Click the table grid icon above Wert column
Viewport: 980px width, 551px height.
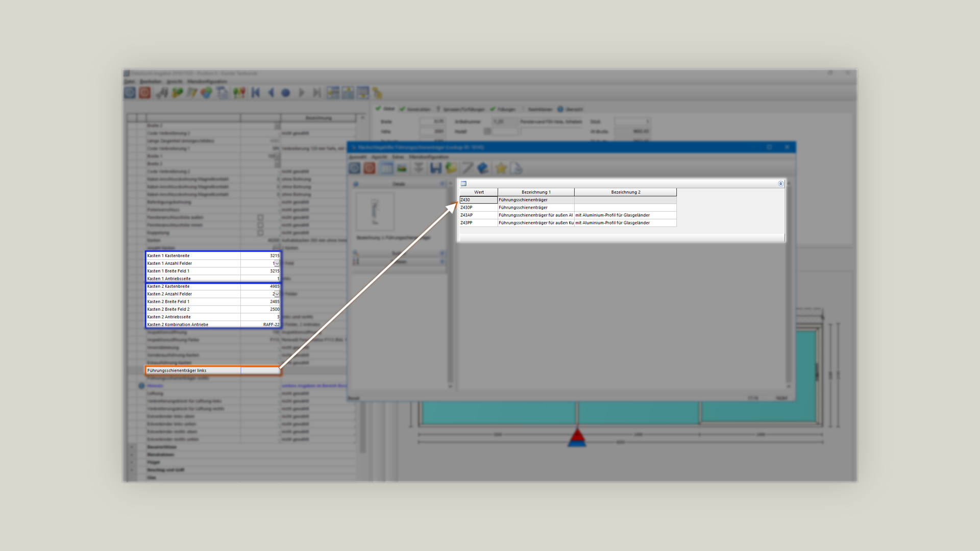click(x=463, y=184)
